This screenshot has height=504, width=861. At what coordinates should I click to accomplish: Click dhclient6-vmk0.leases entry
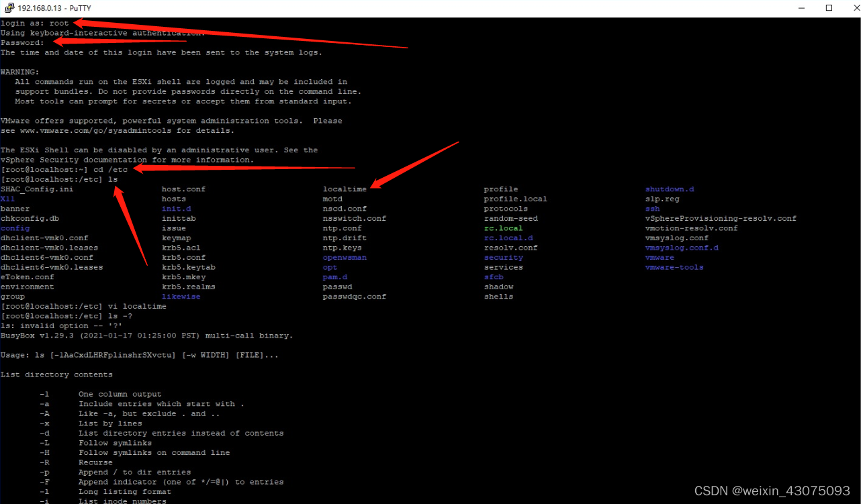(52, 267)
